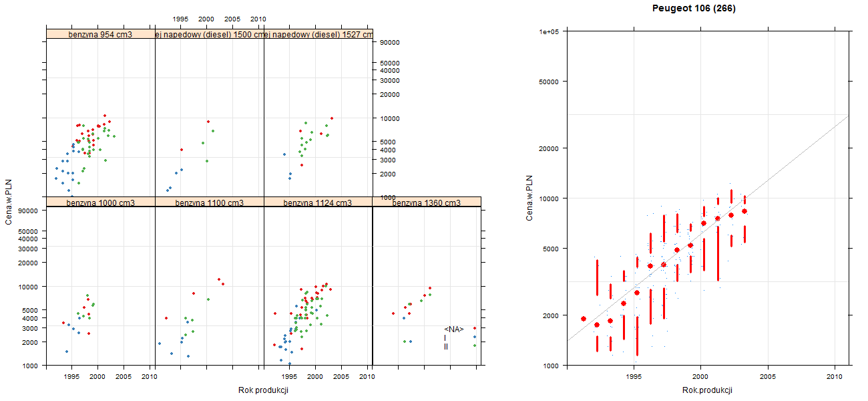Click the "1995" tick below benzyna 1124 panel
The width and height of the screenshot is (868, 401).
(290, 377)
